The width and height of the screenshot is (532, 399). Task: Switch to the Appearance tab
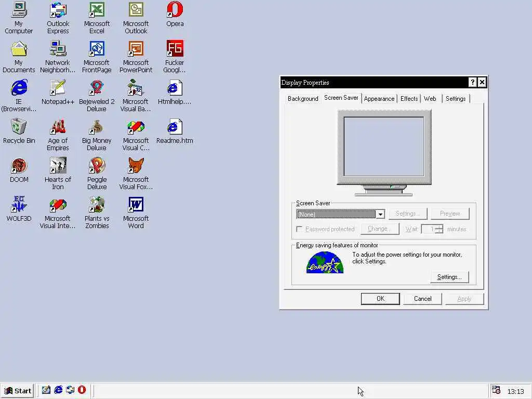379,99
